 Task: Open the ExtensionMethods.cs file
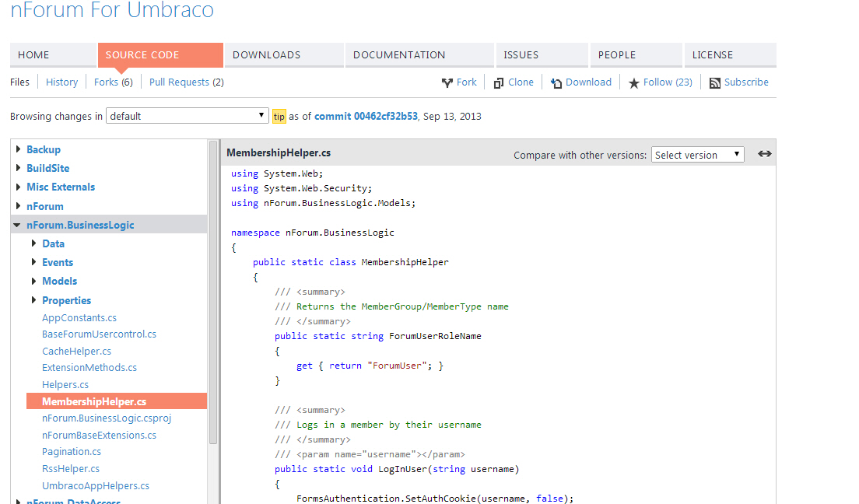[89, 368]
